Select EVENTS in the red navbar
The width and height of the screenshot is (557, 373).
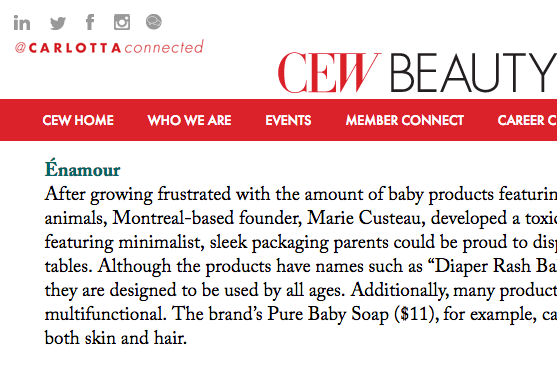pyautogui.click(x=288, y=120)
